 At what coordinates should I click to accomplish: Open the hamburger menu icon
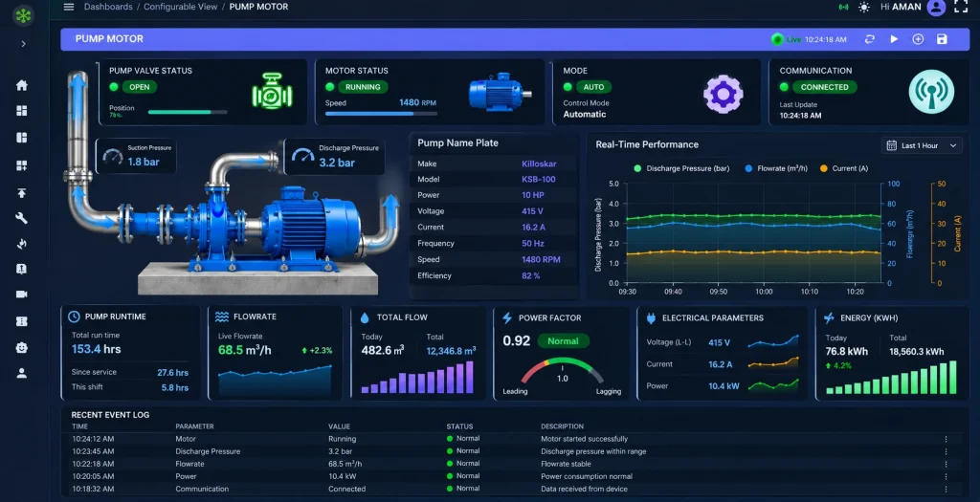69,7
